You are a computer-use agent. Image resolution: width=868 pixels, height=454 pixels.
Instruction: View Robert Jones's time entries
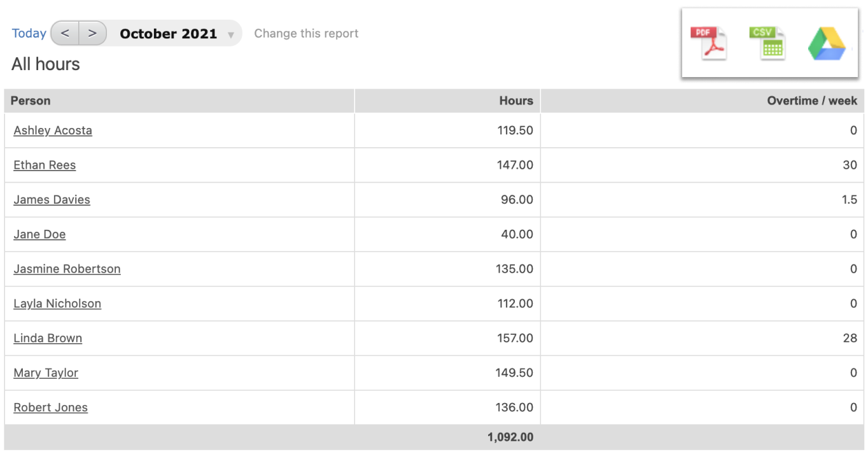[x=50, y=408]
